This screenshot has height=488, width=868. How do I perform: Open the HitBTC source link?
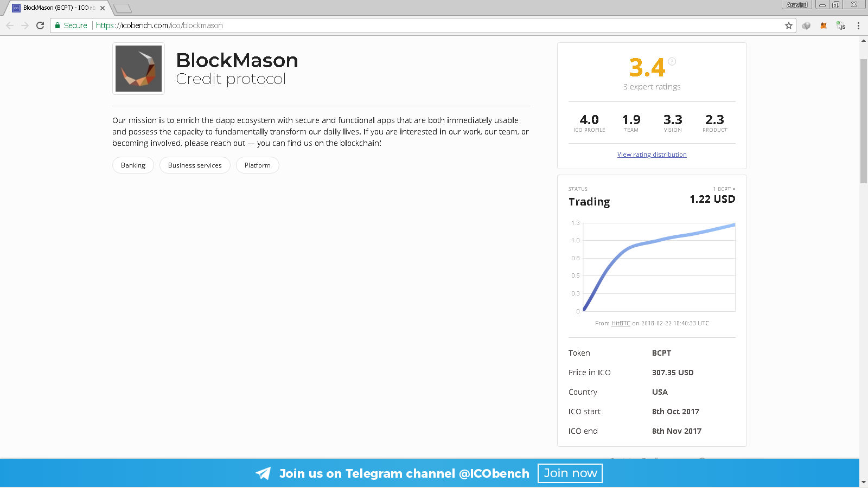pyautogui.click(x=621, y=323)
